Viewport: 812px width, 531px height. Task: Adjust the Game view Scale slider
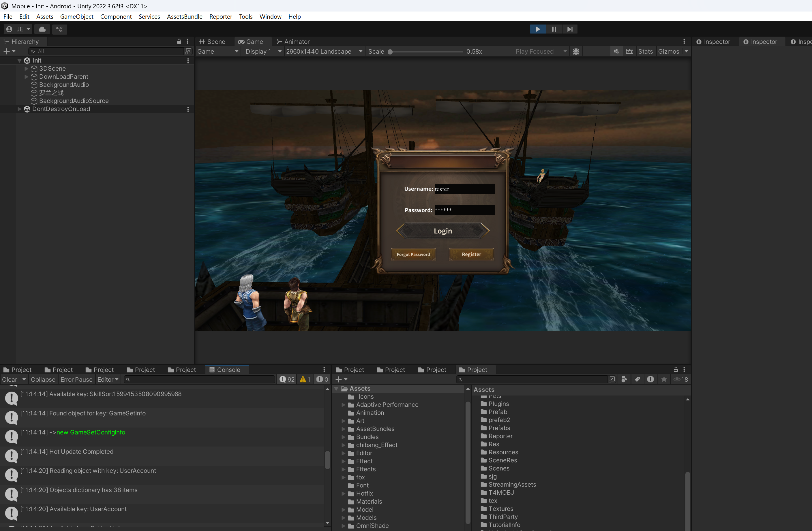[390, 52]
